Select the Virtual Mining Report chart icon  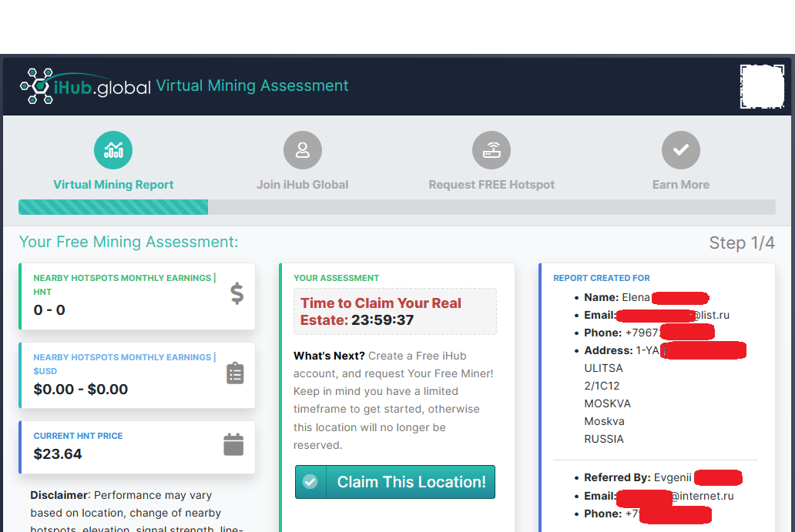click(113, 150)
